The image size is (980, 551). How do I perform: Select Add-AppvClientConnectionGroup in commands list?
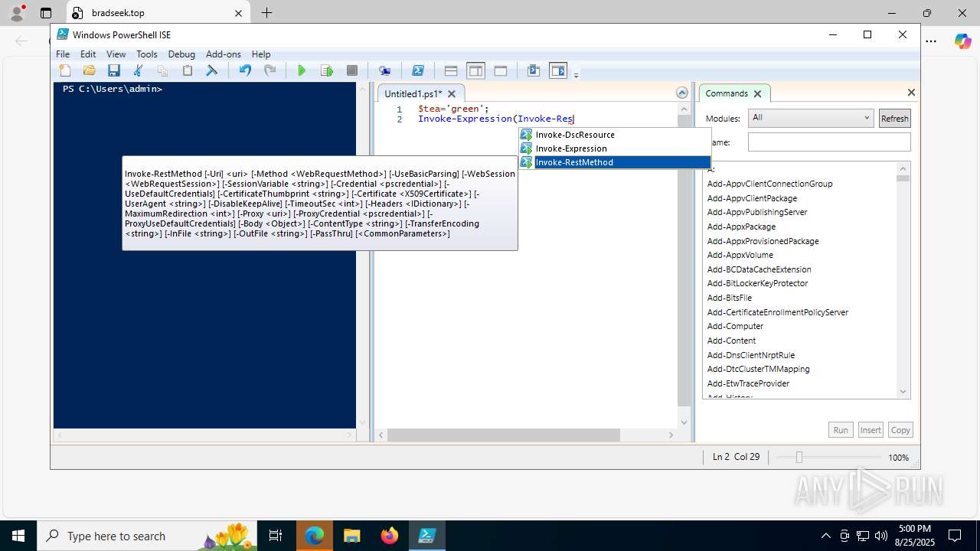click(x=769, y=184)
